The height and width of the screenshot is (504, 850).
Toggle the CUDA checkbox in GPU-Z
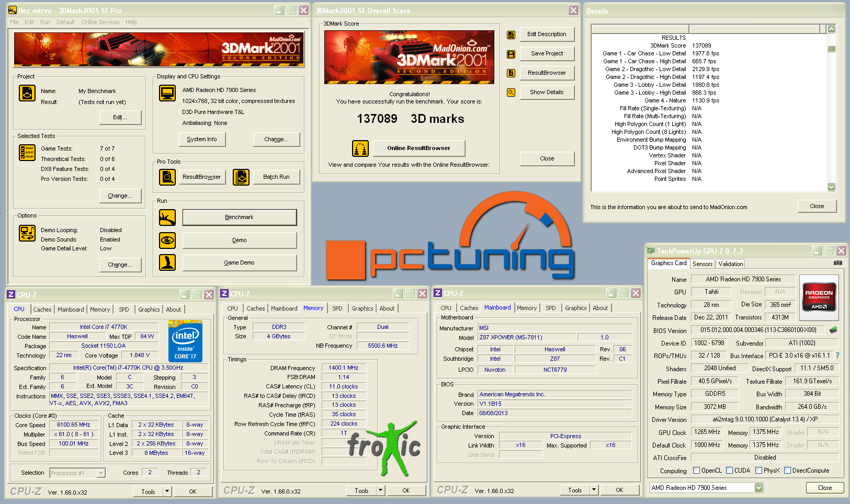pos(729,471)
